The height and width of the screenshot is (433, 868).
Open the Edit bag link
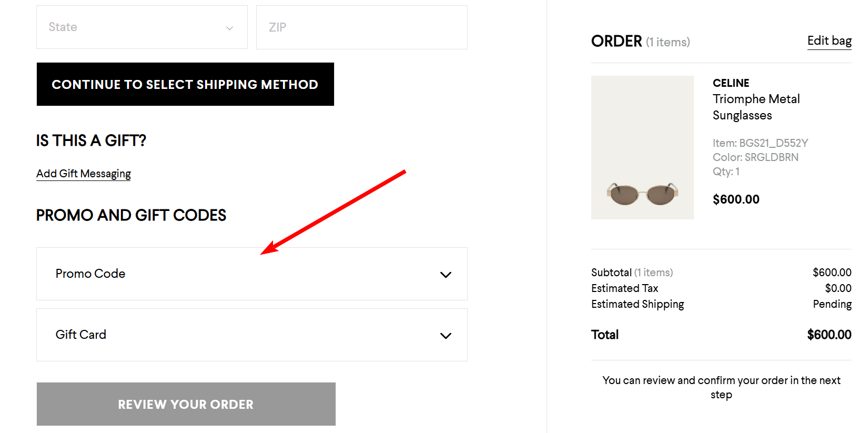(829, 41)
